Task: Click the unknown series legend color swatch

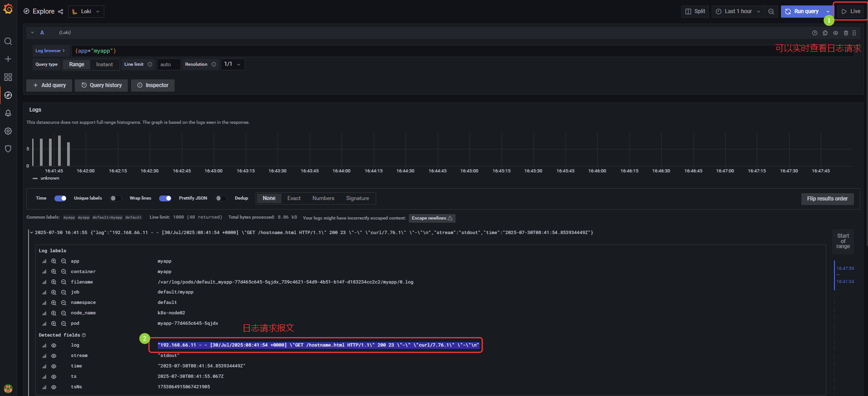Action: 35,179
